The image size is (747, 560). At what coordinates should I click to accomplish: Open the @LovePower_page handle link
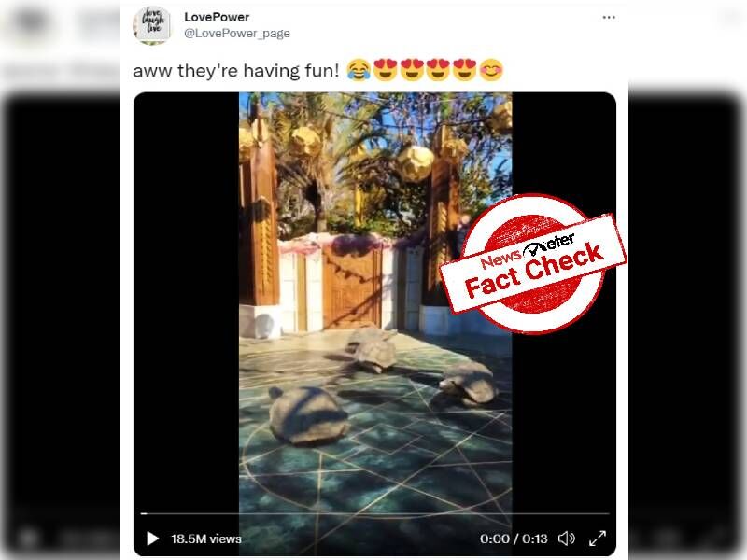[237, 34]
